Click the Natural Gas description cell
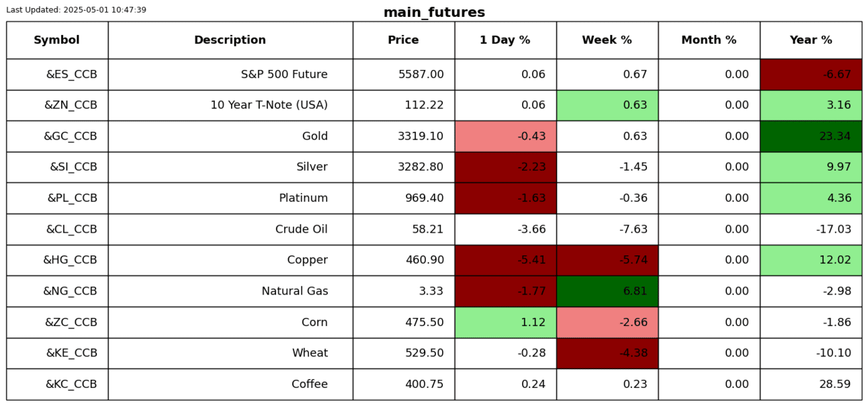The image size is (868, 406). point(230,291)
